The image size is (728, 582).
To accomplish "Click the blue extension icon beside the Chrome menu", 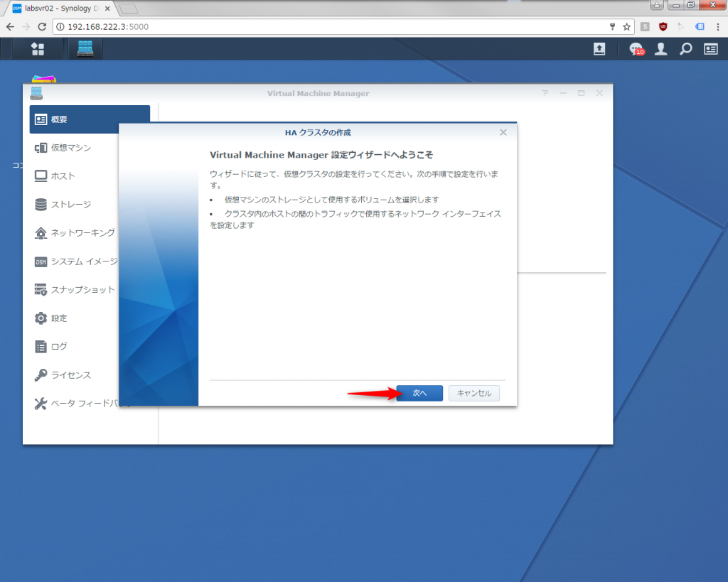I will [x=700, y=27].
